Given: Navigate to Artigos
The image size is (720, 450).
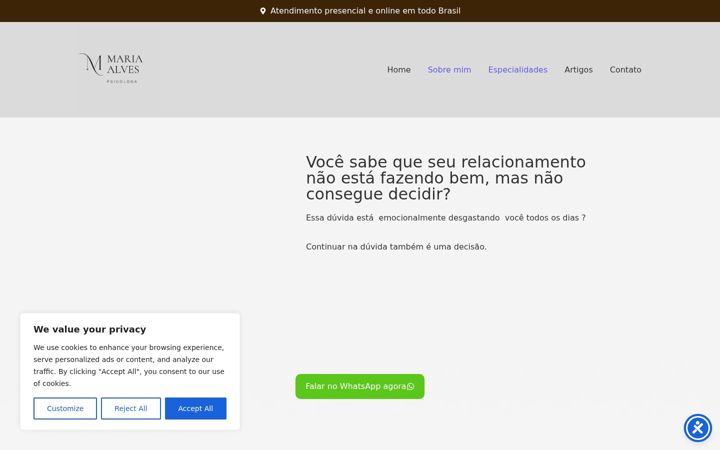Looking at the screenshot, I should point(578,70).
